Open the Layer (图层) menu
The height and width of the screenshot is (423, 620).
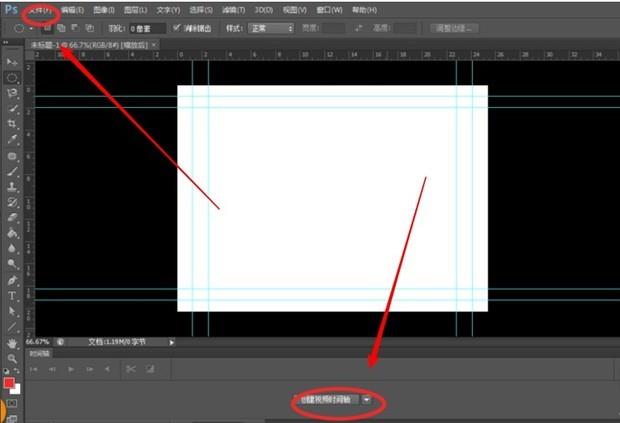point(135,10)
